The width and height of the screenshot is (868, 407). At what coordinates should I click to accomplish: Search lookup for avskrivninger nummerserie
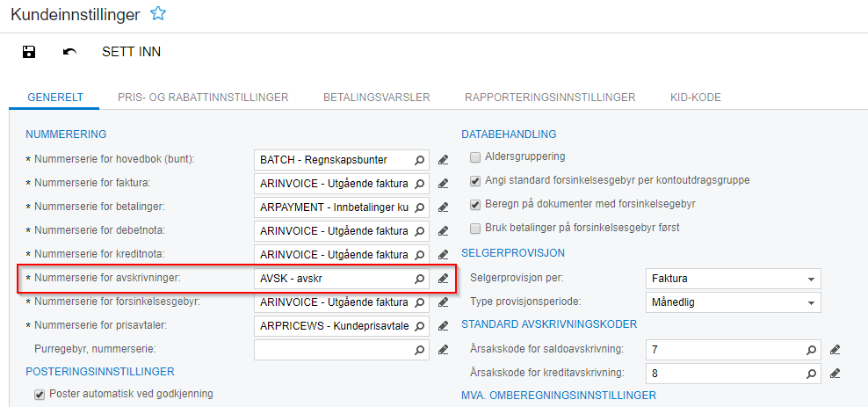tap(420, 279)
